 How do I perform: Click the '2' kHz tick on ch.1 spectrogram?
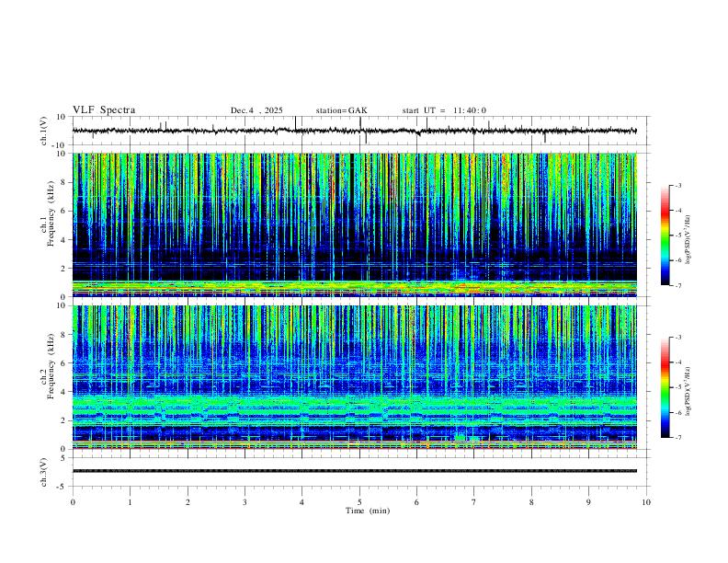(63, 269)
